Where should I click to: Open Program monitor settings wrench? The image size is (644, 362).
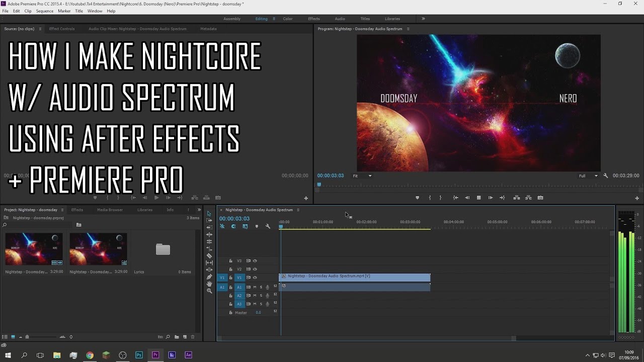point(605,176)
